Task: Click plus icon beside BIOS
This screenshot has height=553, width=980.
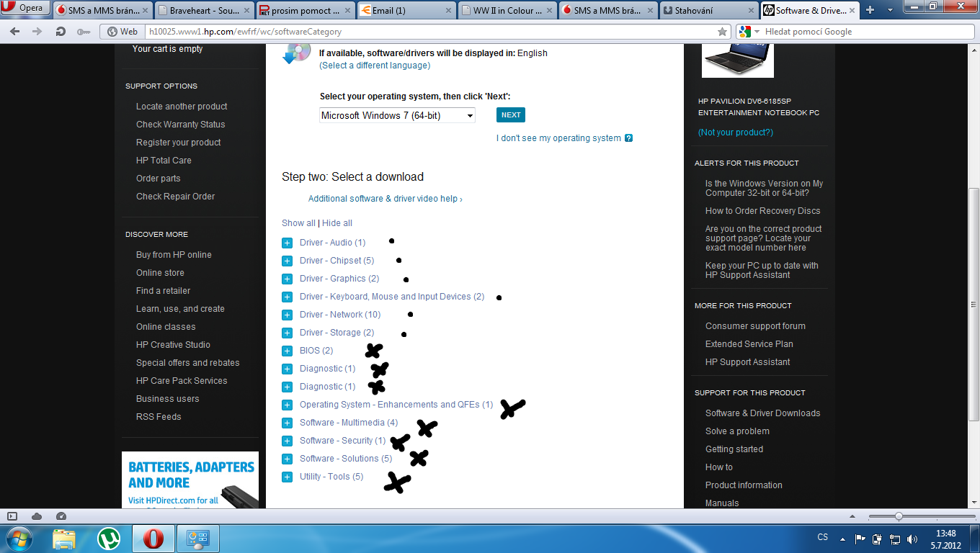Action: point(287,351)
